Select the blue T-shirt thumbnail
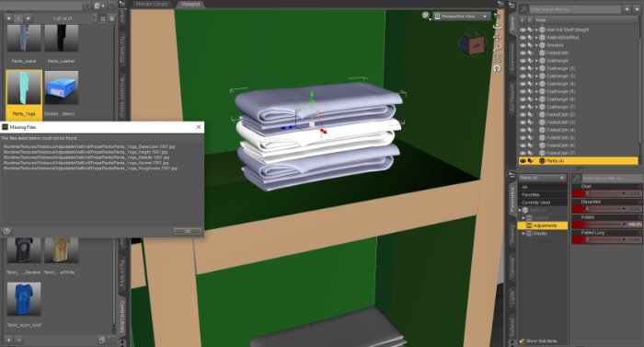The image size is (644, 347). point(24,299)
